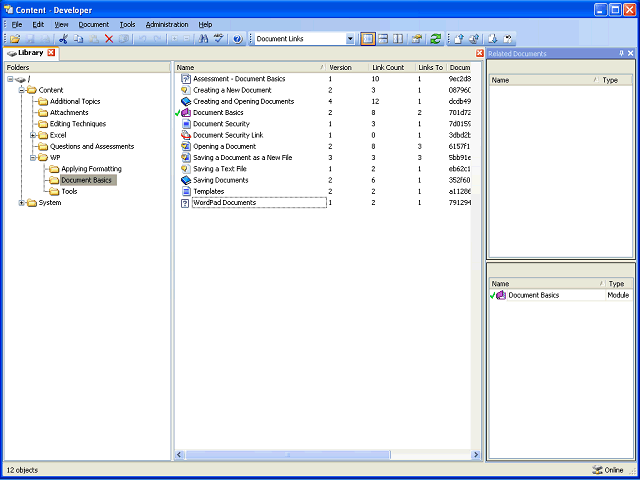Click the book icon beside Saving Documents
Image resolution: width=640 pixels, height=480 pixels.
(x=186, y=180)
